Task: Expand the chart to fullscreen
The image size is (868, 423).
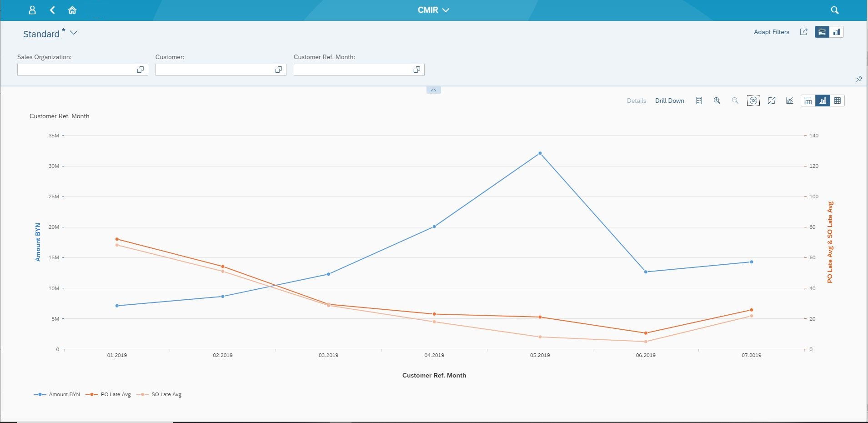Action: click(772, 101)
